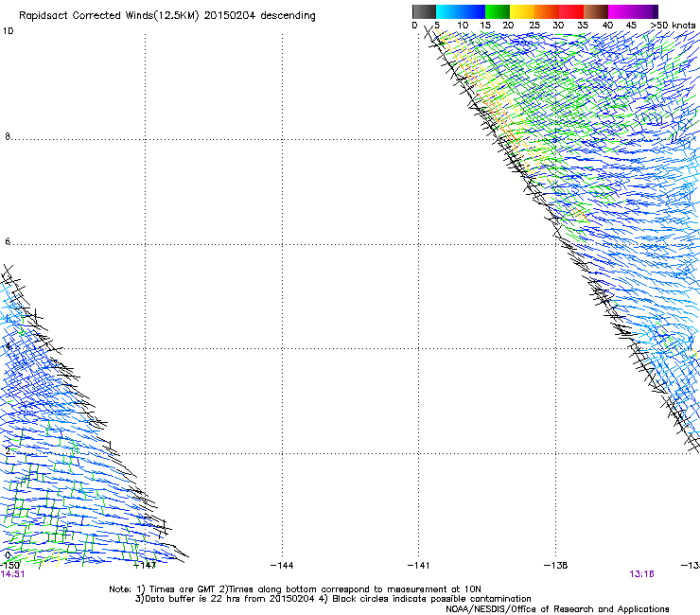700x615 pixels.
Task: Click the magenta 40-45 knots color segment
Action: [x=621, y=11]
